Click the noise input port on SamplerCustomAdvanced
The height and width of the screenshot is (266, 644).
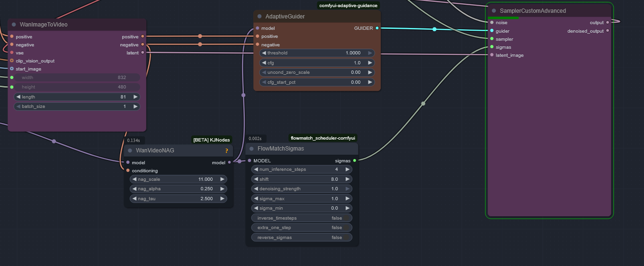tap(492, 23)
